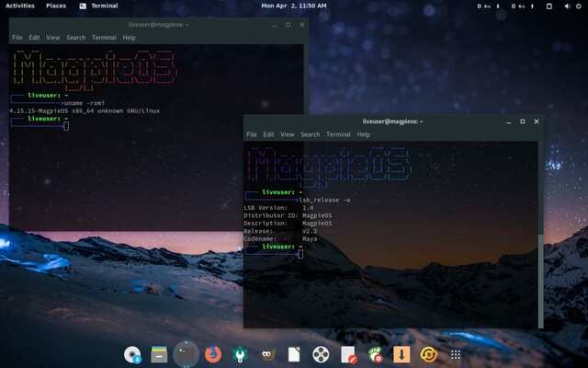Open Activities overview
The height and width of the screenshot is (368, 588).
20,6
